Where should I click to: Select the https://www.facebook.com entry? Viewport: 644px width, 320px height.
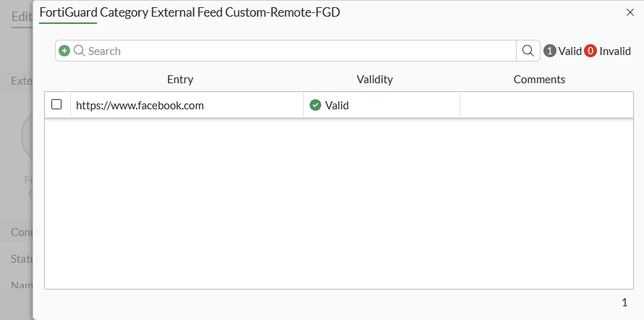pos(140,105)
